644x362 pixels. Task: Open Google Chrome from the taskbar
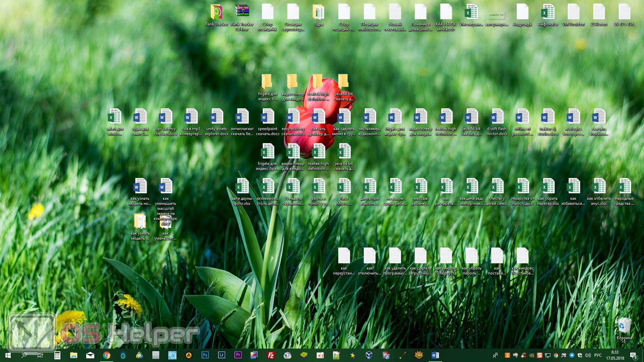106,355
